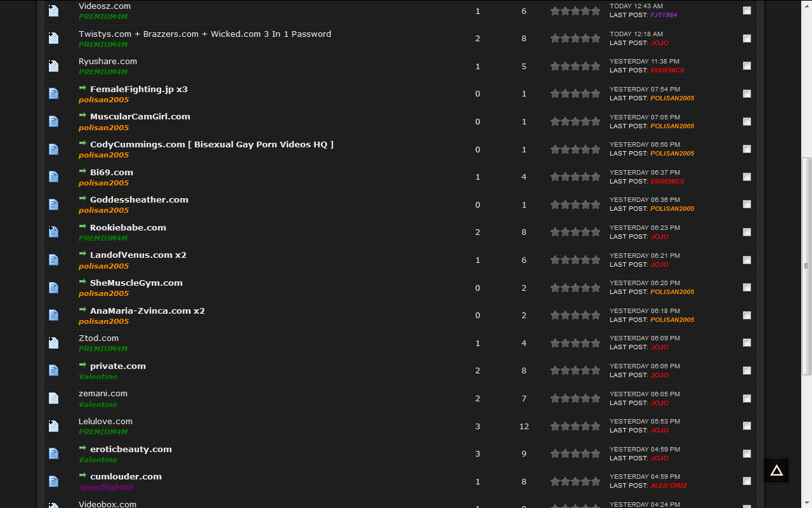Click the thread status icon for zemani.com
The width and height of the screenshot is (812, 508).
click(53, 398)
